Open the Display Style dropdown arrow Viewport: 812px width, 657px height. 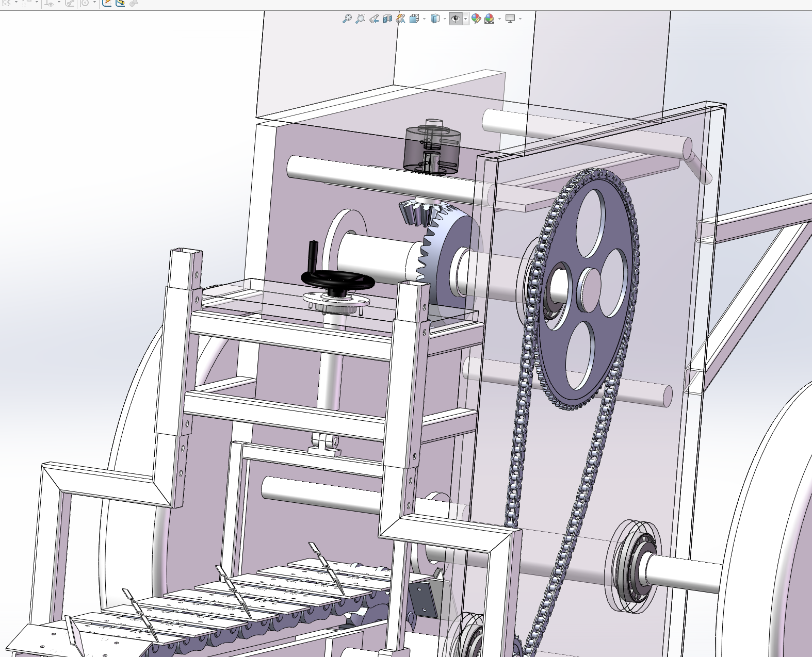tap(445, 19)
